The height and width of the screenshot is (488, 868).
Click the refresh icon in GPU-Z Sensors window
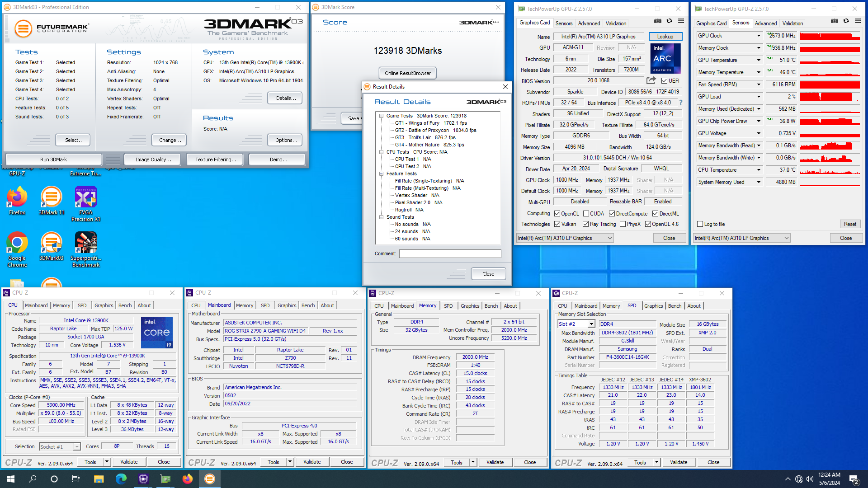click(x=846, y=21)
